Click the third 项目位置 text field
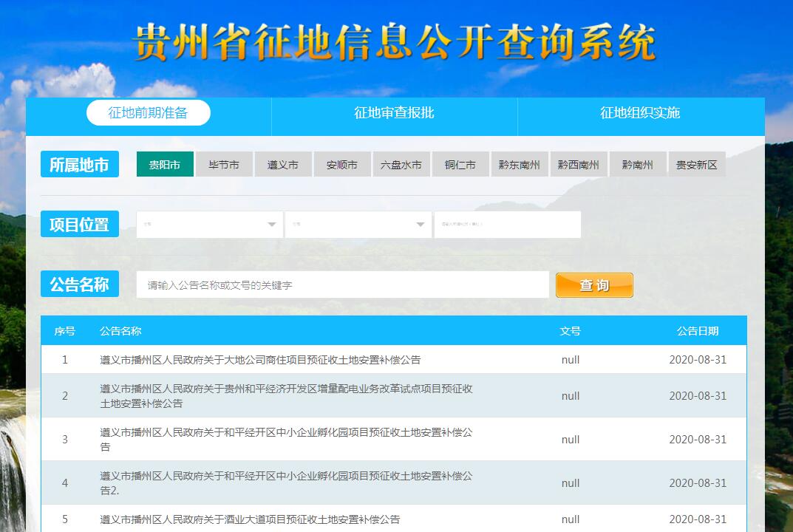This screenshot has height=532, width=793. [x=507, y=225]
